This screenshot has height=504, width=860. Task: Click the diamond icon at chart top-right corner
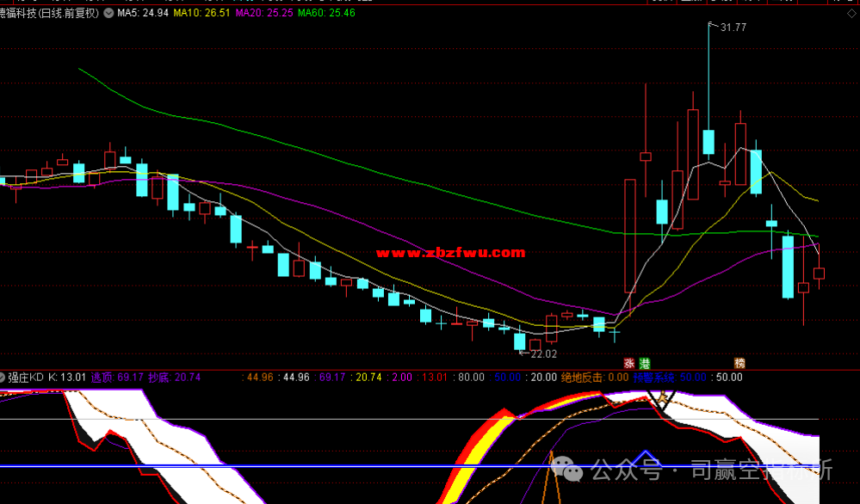click(x=851, y=15)
